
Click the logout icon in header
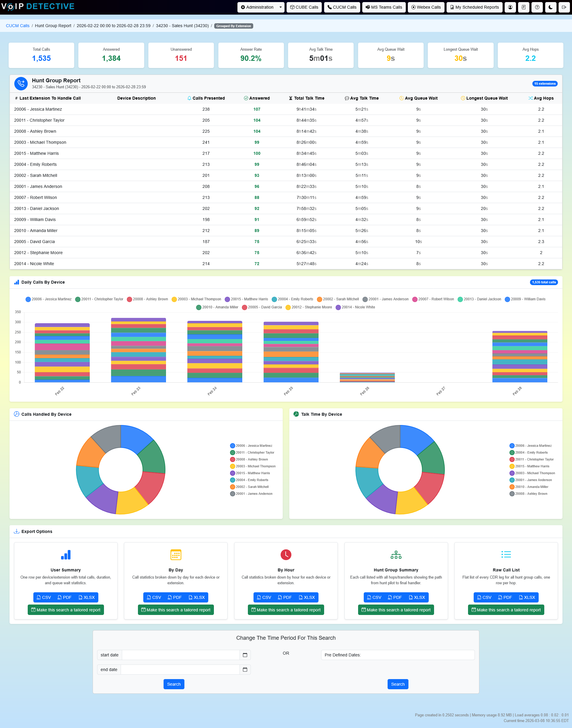pos(564,7)
